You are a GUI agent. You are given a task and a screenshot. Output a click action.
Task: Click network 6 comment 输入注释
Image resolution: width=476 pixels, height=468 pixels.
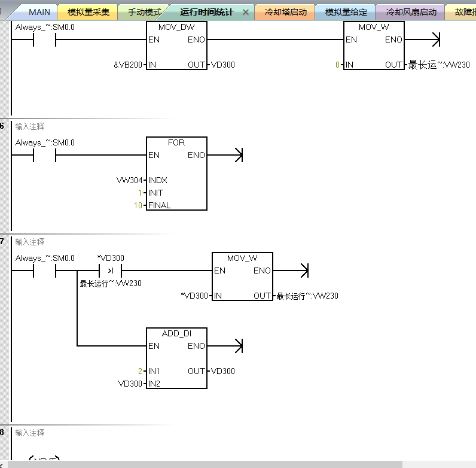point(30,126)
